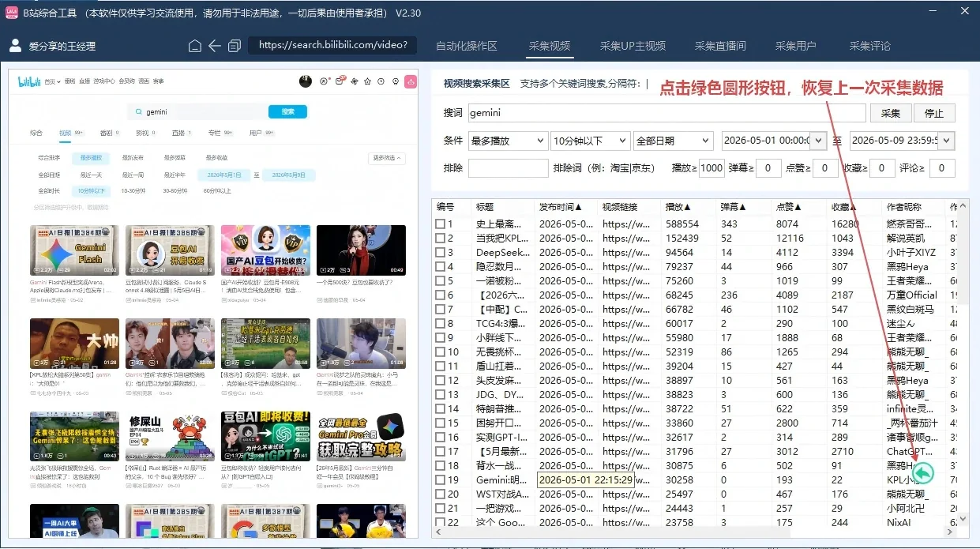Image resolution: width=980 pixels, height=549 pixels.
Task: Open the 采集UP主视频 tab
Action: click(x=633, y=46)
